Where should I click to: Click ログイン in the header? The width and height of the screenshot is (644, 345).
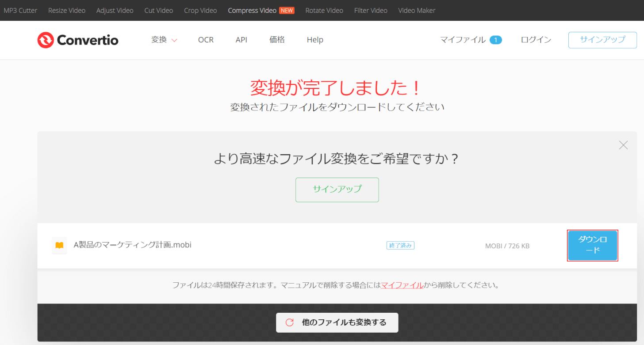(535, 39)
